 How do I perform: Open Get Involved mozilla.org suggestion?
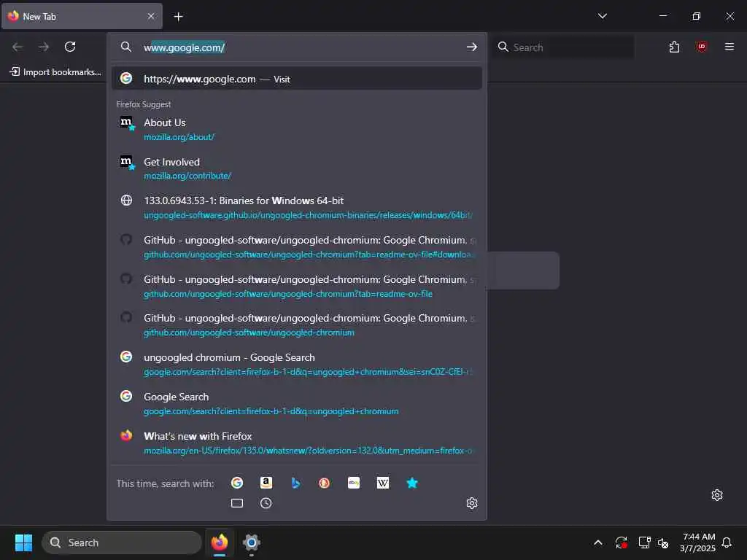[297, 168]
